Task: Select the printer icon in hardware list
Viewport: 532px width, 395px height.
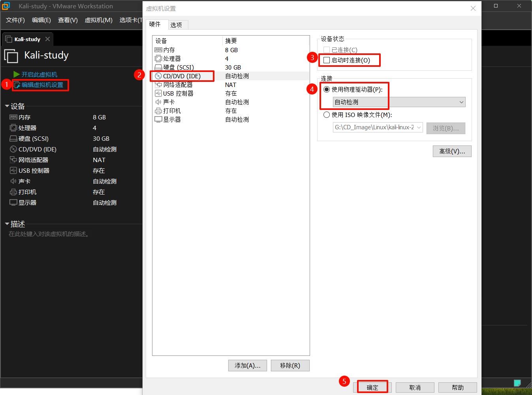Action: coord(158,111)
